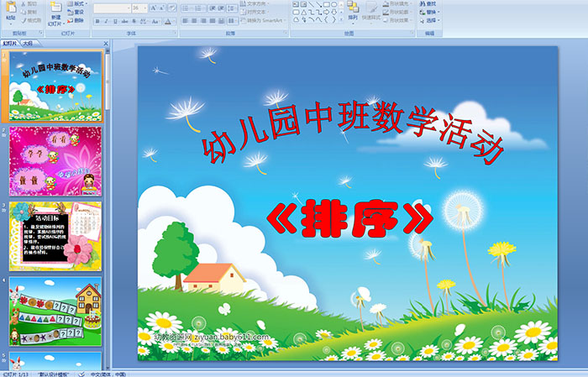588x377 pixels.
Task: Select the Triangle shape in gallery
Action: (304, 13)
